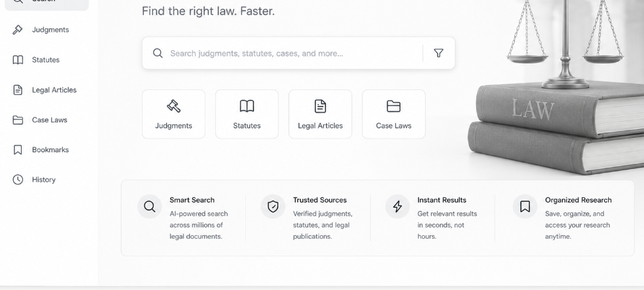The image size is (644, 290).
Task: Click the Trusted Sources heading
Action: coord(320,200)
